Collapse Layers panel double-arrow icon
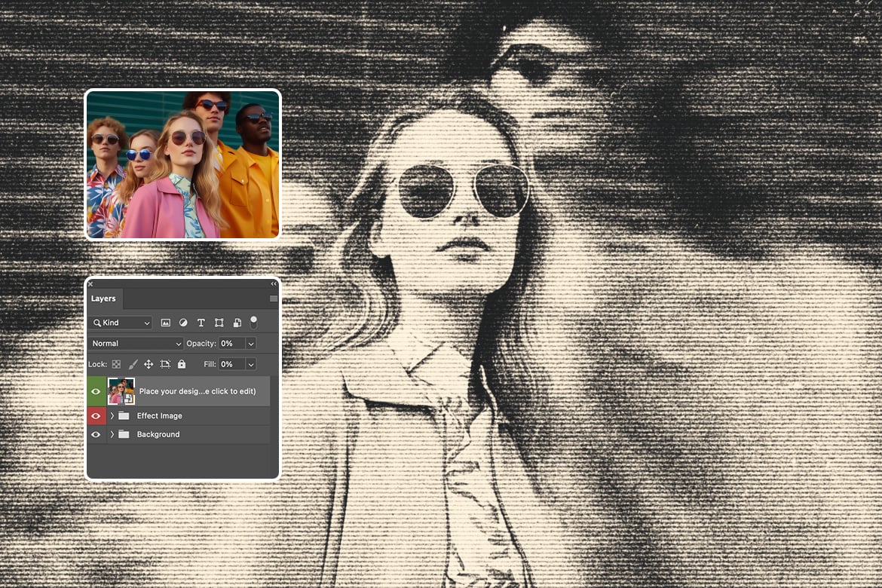Screen dimensions: 882x588 274,283
